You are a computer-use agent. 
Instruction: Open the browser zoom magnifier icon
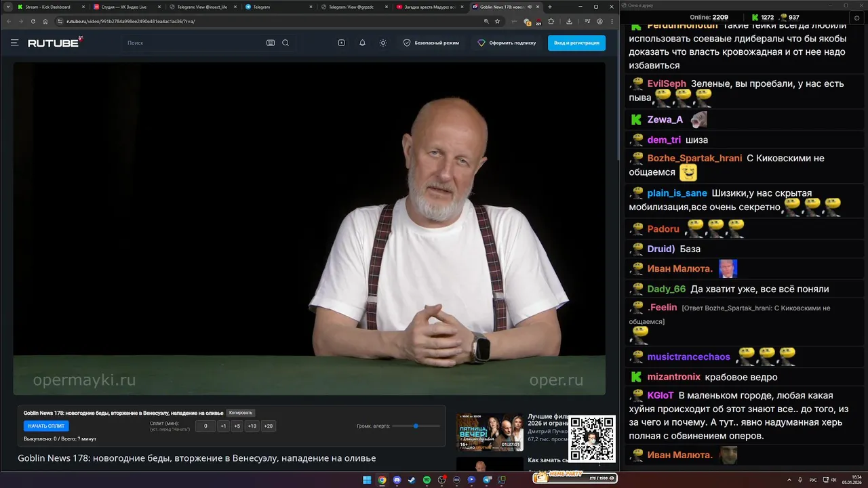(x=486, y=21)
